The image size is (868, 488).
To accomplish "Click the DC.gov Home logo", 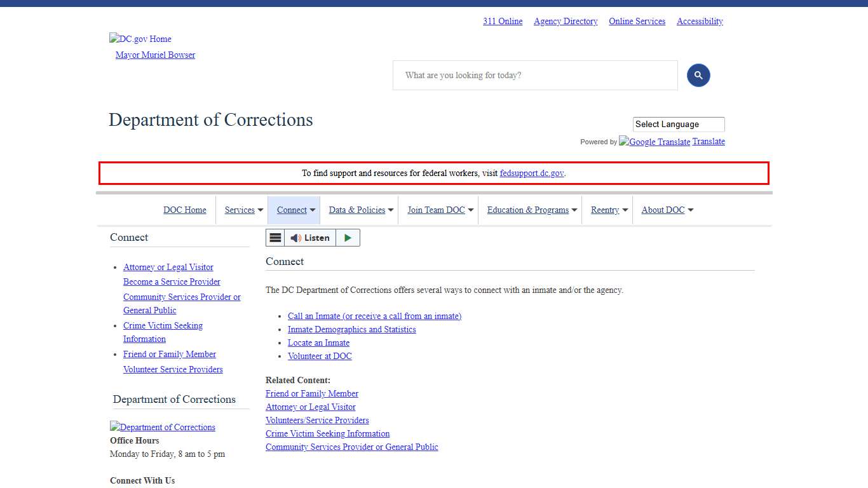I will pyautogui.click(x=140, y=39).
